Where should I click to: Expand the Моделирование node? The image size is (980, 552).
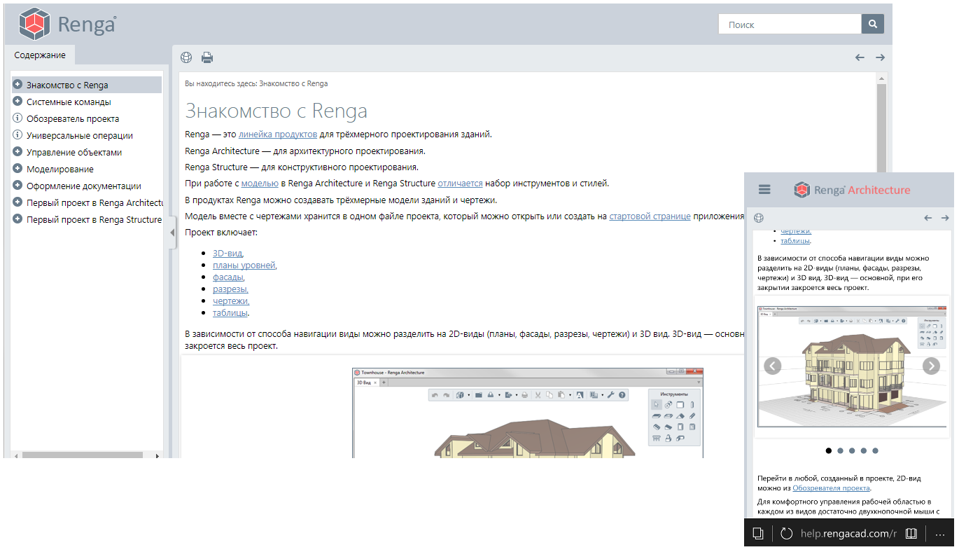coord(17,169)
